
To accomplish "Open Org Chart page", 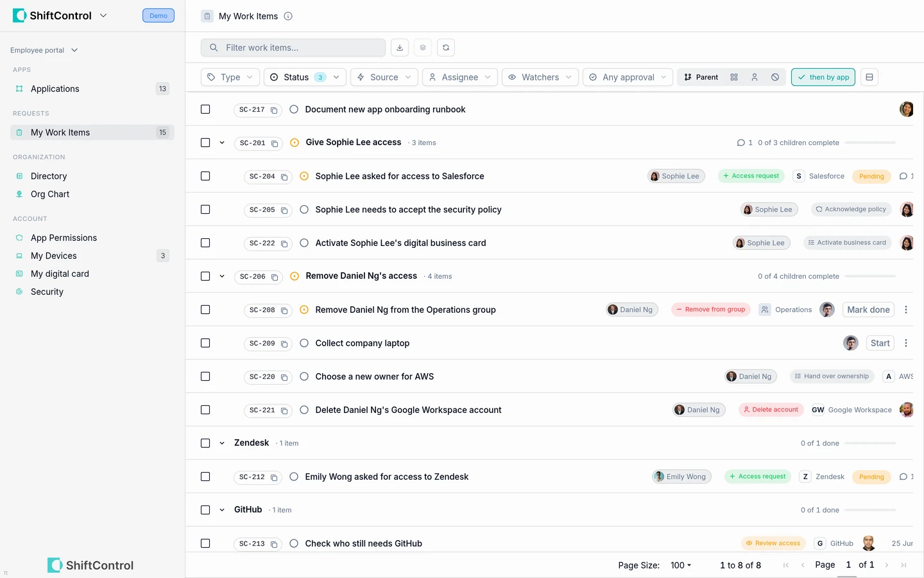I will [92, 194].
